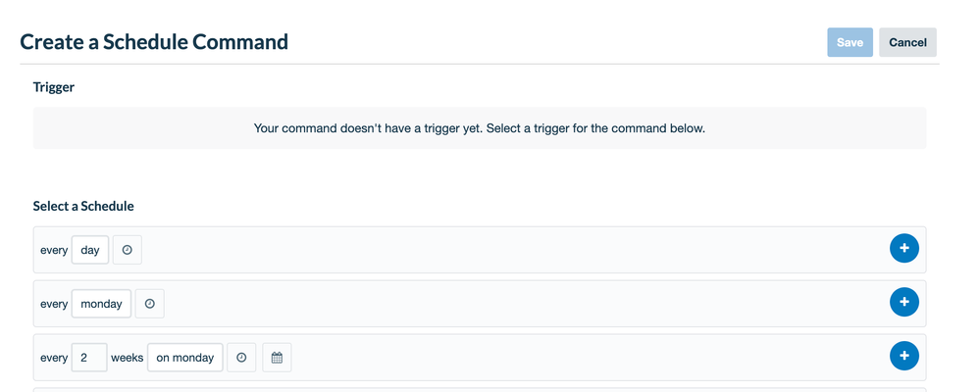Open the time picker in every monday row

(x=149, y=304)
